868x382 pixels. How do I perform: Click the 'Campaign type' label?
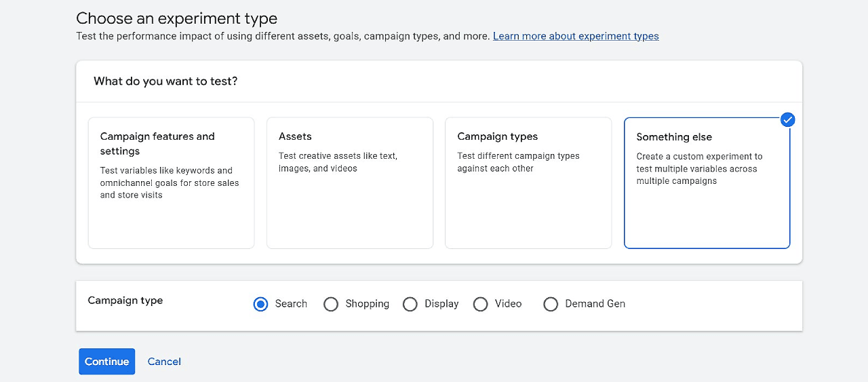[x=125, y=301]
